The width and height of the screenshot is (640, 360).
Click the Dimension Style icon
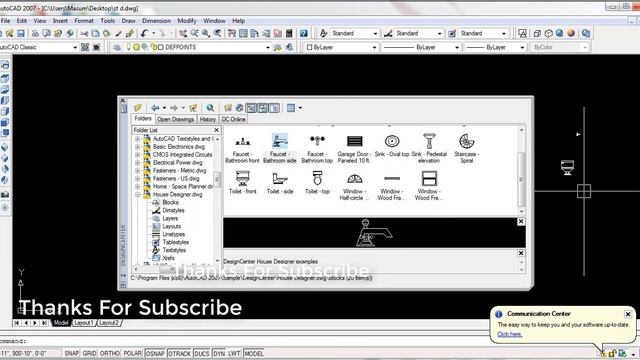[388, 33]
